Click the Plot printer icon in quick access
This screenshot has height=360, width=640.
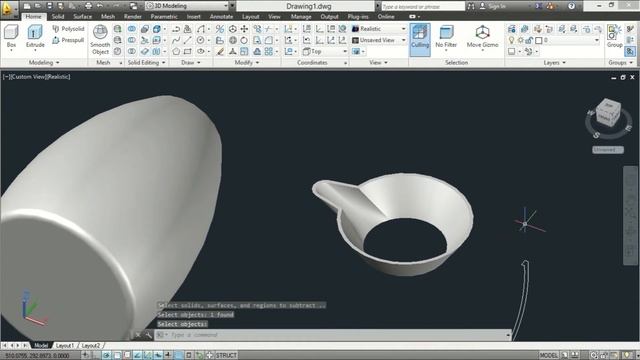point(88,6)
